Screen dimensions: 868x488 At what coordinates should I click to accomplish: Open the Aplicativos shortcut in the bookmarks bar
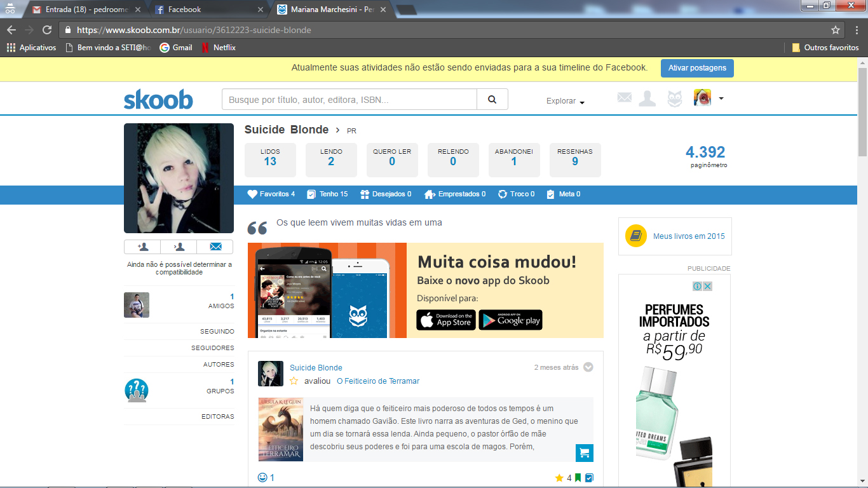click(31, 48)
